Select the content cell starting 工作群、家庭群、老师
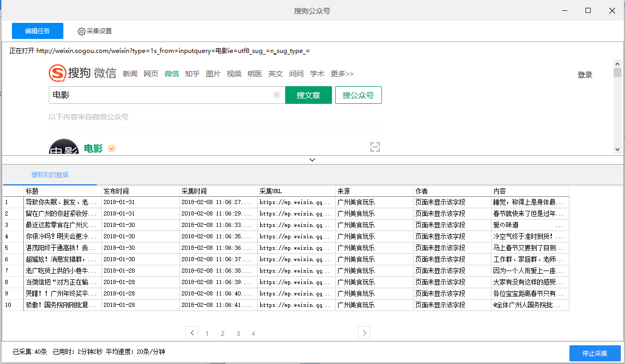The height and width of the screenshot is (364, 625). 530,259
